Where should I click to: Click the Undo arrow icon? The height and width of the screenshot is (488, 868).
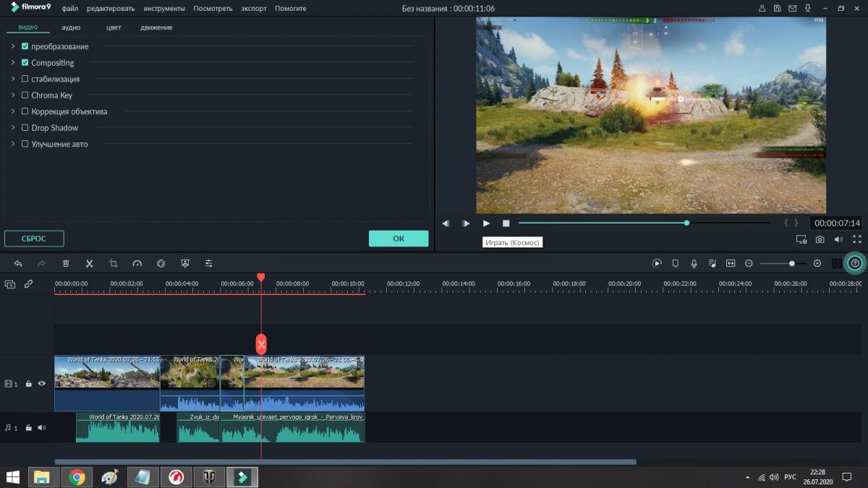(18, 264)
